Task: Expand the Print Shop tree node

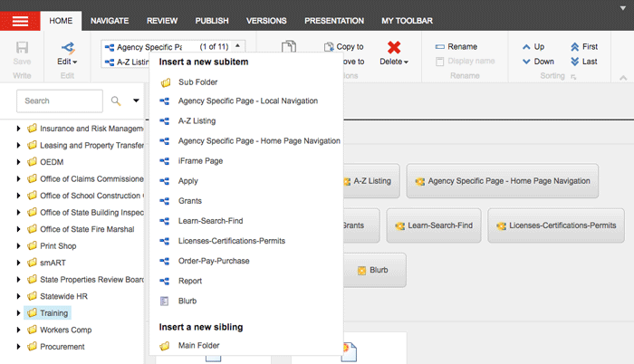Action: [x=19, y=245]
